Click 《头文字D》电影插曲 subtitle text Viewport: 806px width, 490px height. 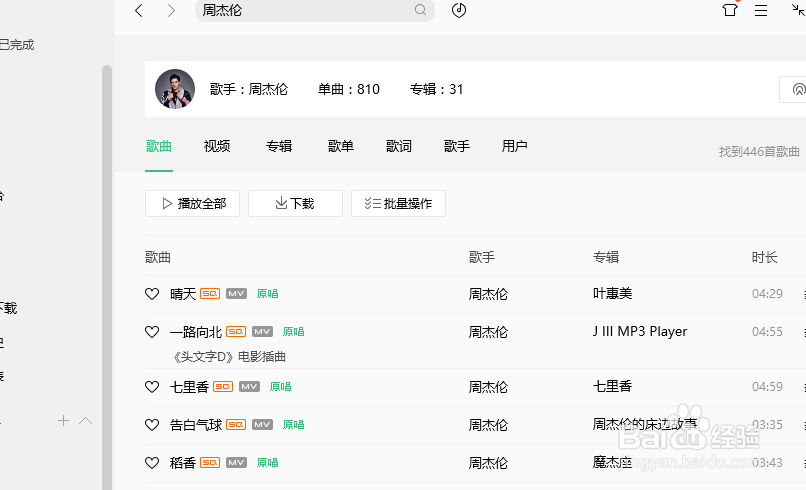tap(230, 357)
